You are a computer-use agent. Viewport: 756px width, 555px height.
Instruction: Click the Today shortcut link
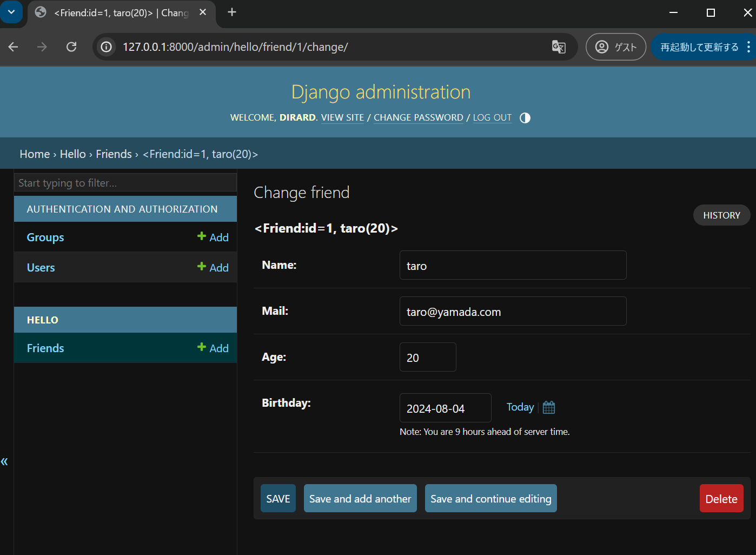click(520, 407)
